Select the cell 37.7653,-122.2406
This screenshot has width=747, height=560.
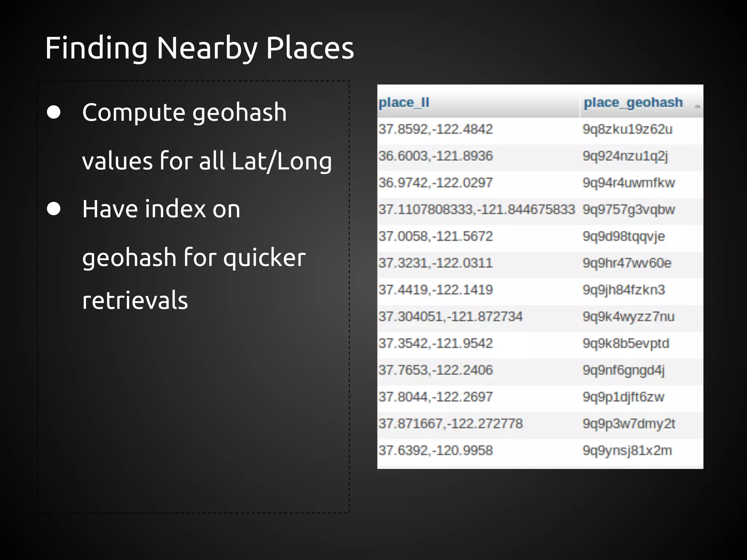pos(436,370)
